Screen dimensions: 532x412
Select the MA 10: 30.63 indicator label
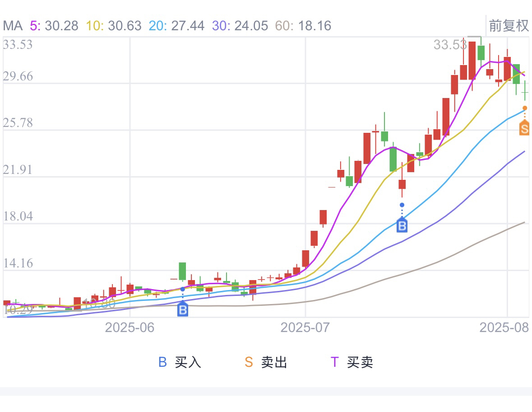coord(114,26)
